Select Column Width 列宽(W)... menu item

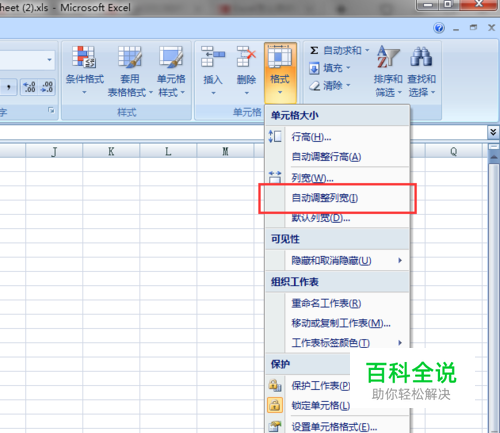click(x=338, y=178)
